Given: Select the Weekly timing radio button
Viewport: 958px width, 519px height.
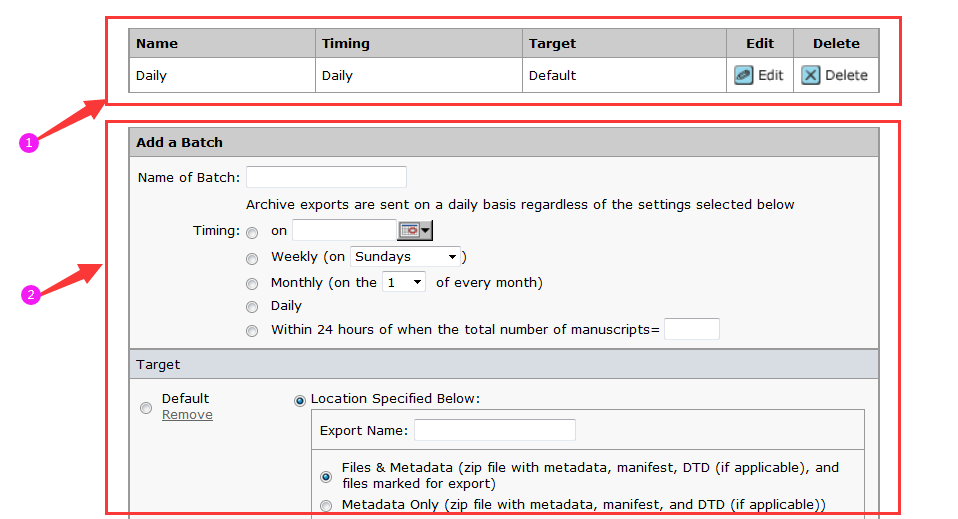Looking at the screenshot, I should click(251, 258).
